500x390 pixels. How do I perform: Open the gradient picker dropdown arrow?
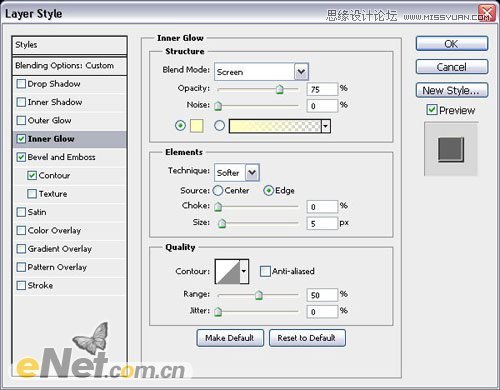(x=326, y=126)
